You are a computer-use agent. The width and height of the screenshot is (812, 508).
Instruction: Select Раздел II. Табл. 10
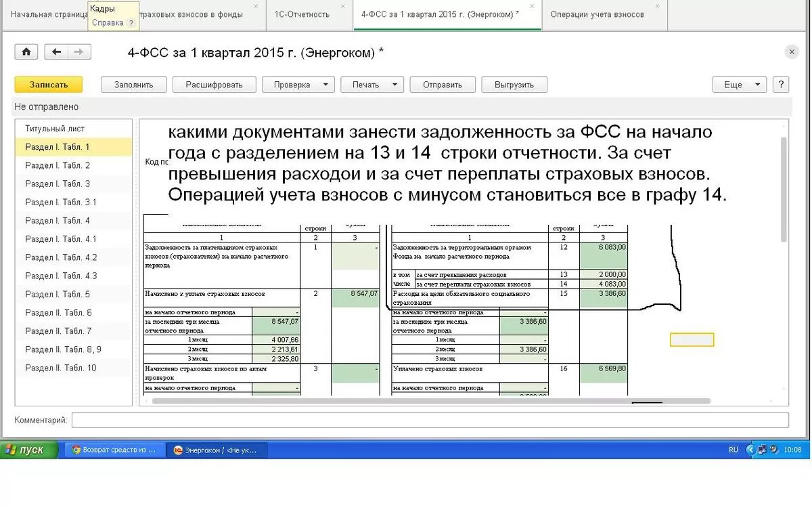click(73, 368)
